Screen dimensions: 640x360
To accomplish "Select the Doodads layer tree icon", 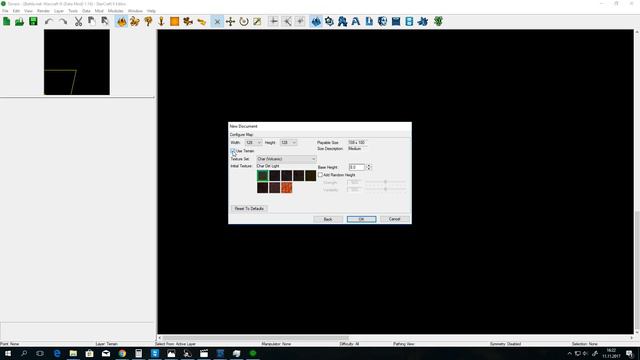I will tap(148, 22).
